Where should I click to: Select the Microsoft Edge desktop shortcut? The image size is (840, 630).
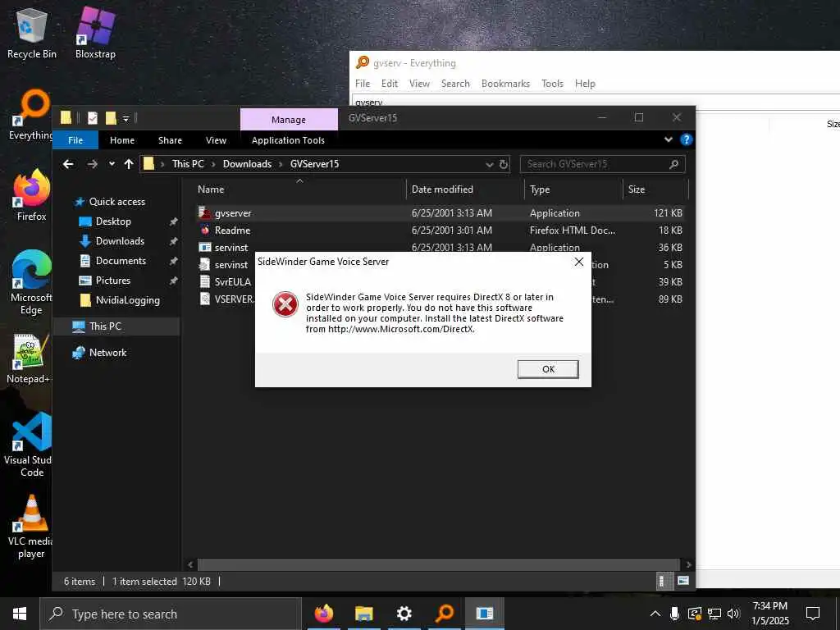(31, 283)
